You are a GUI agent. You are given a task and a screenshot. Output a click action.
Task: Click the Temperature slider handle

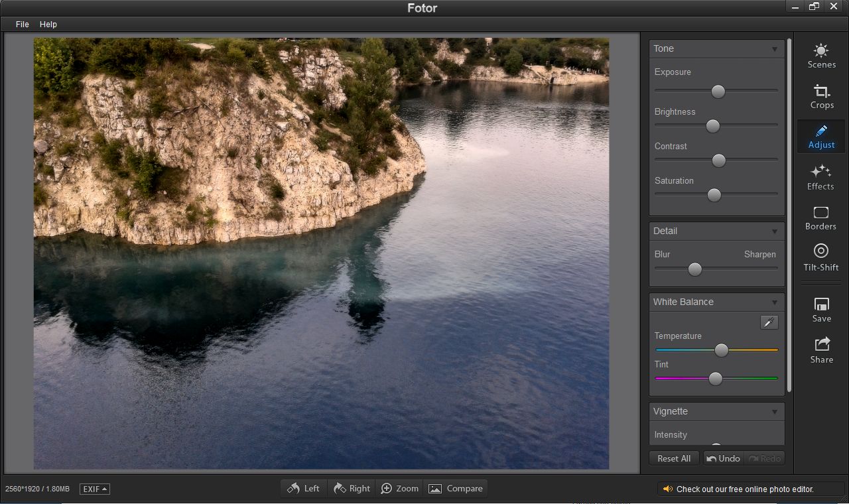[x=722, y=350]
